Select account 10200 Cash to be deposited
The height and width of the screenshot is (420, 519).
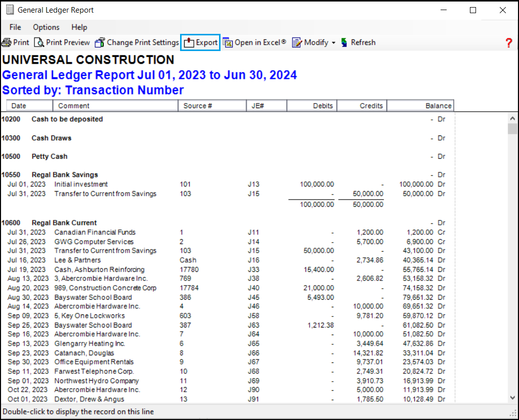52,119
